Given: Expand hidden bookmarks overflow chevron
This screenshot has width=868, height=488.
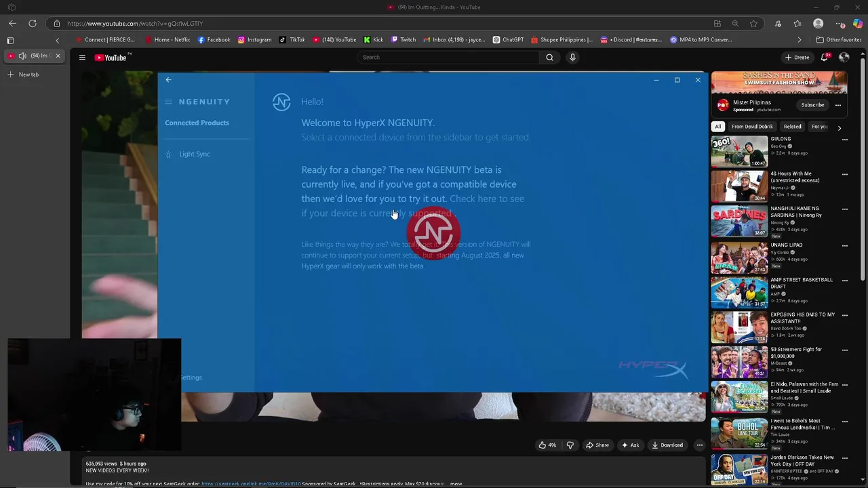Looking at the screenshot, I should (799, 40).
